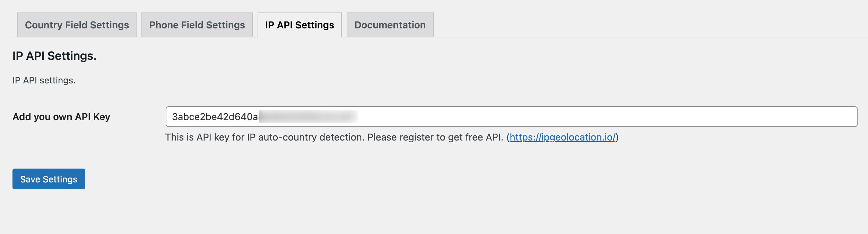Click the "This is API key for IP auto-country detection" hint

point(264,137)
